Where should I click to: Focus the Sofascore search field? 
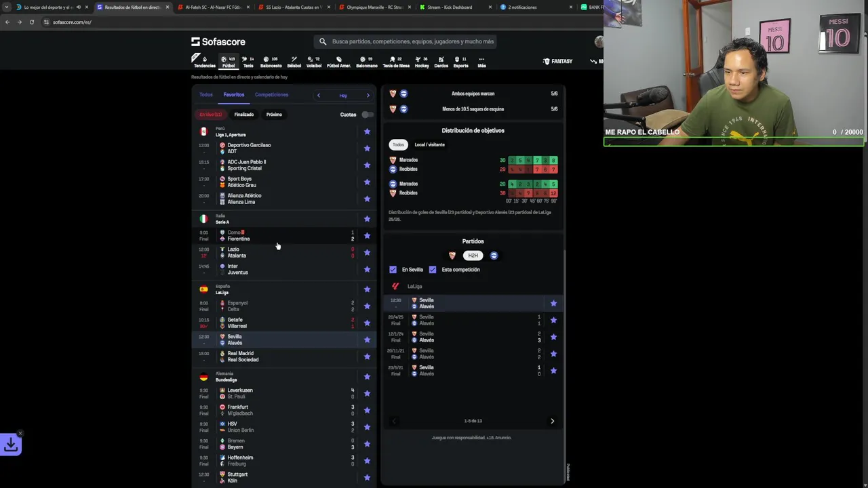click(x=405, y=41)
